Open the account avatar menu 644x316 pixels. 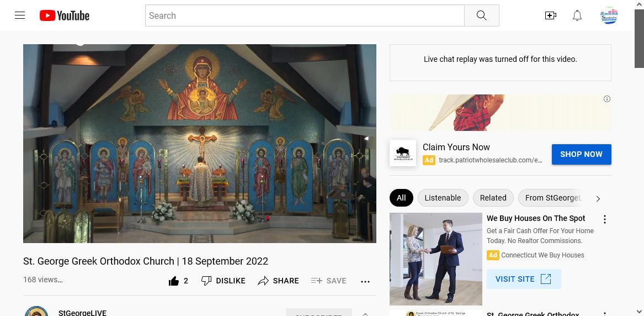[x=609, y=15]
